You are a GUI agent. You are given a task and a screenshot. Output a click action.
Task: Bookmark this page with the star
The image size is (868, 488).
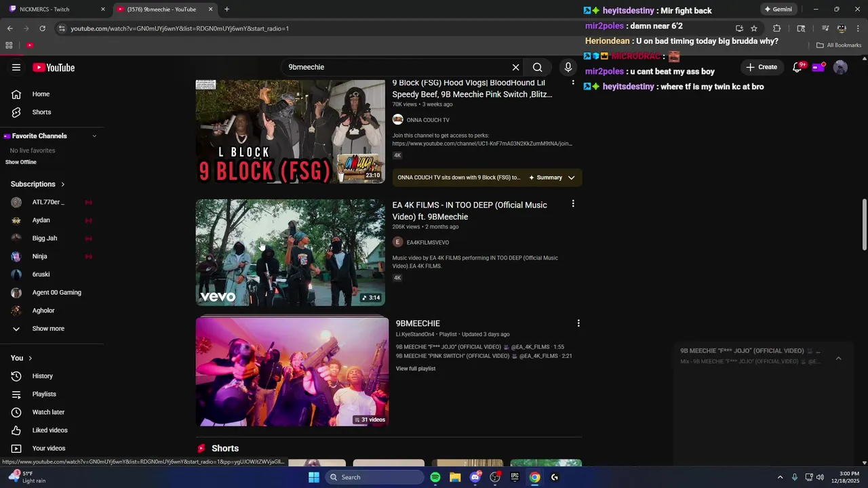[754, 28]
